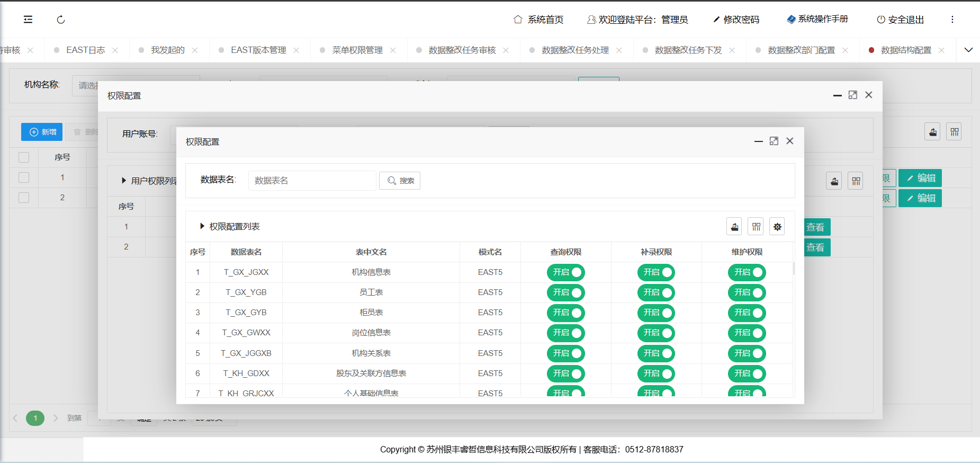Open column filter grid icon in 权限配置列表
Screen dimensions: 980x463
756,227
